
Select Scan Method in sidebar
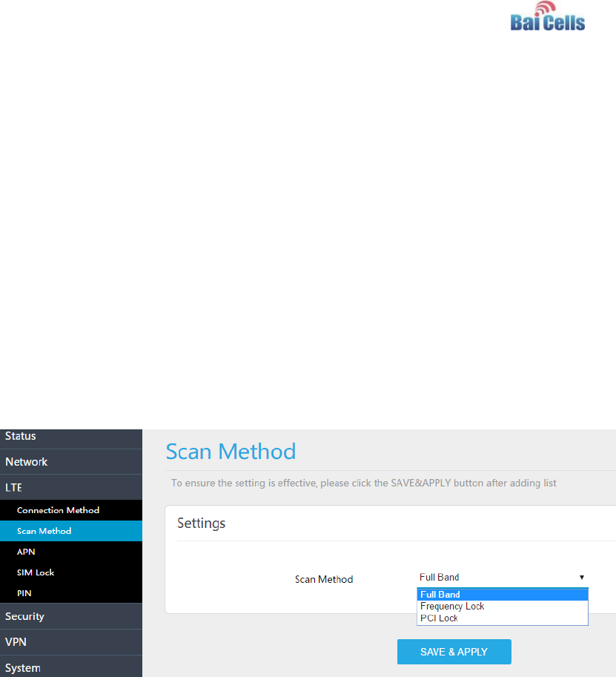pyautogui.click(x=71, y=531)
